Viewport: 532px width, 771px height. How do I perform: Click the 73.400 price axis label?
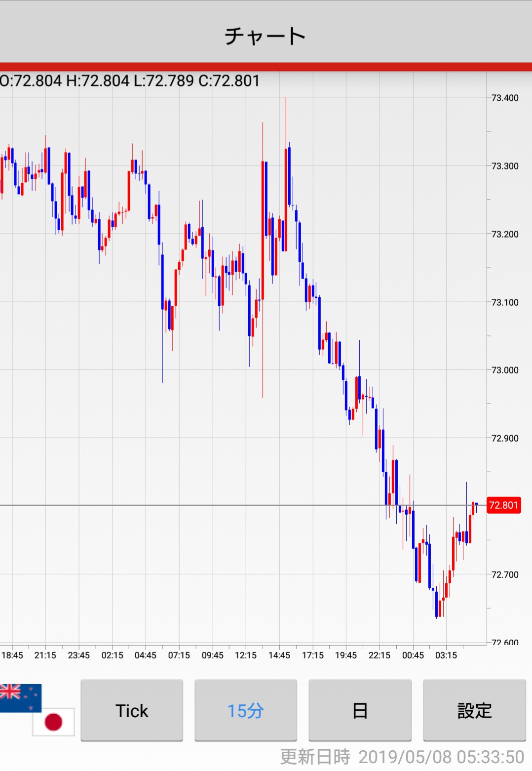[x=505, y=98]
